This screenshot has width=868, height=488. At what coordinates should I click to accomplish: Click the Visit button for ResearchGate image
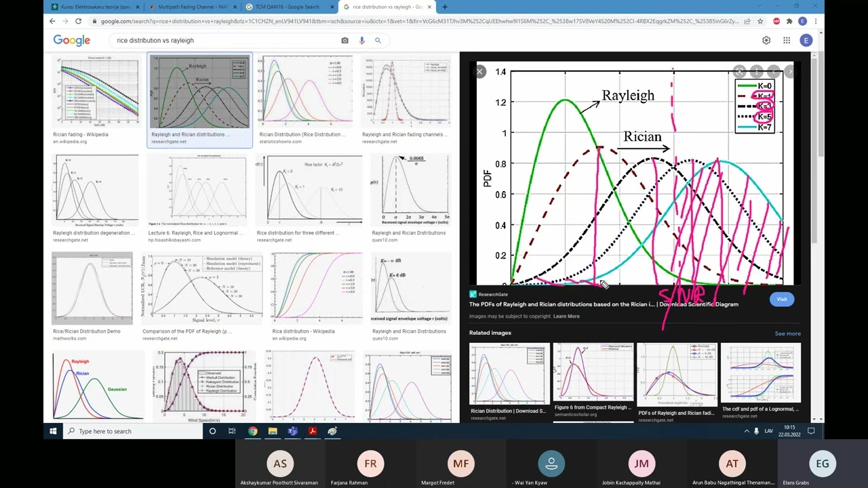click(781, 299)
